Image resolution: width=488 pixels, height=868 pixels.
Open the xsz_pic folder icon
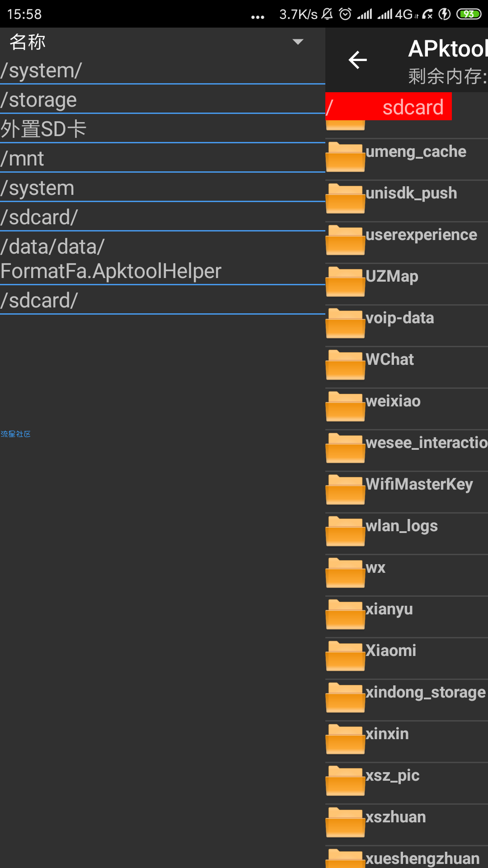point(345,781)
